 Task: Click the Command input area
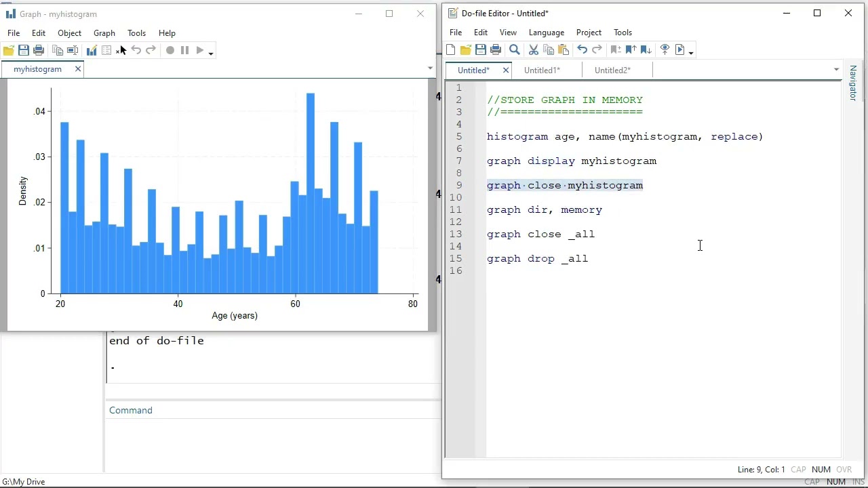[x=273, y=444]
